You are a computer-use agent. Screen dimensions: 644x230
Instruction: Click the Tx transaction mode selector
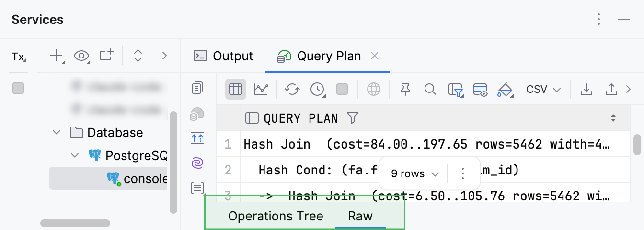point(18,57)
